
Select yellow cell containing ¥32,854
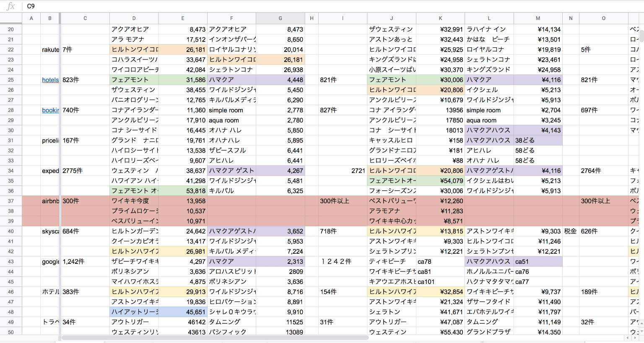pyautogui.click(x=441, y=292)
